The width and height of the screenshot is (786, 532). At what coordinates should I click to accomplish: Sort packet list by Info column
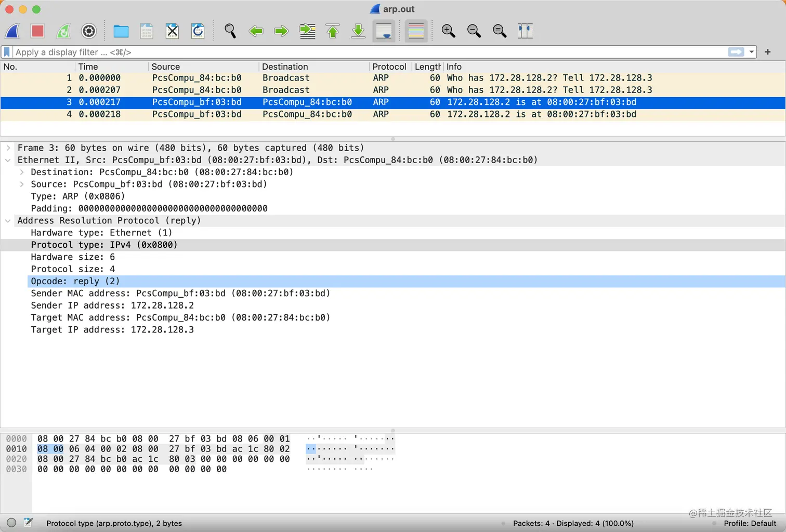(614, 66)
